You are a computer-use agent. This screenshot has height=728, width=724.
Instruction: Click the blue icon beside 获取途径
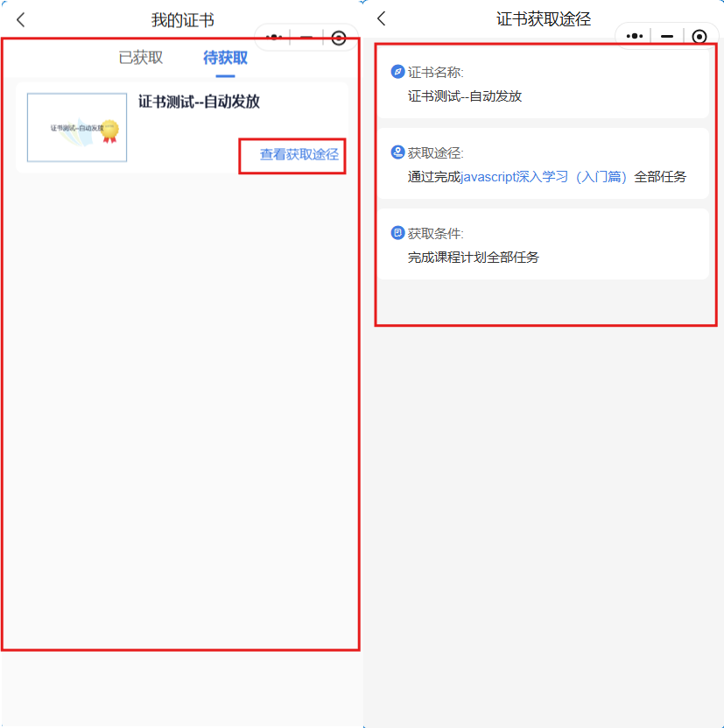point(397,152)
